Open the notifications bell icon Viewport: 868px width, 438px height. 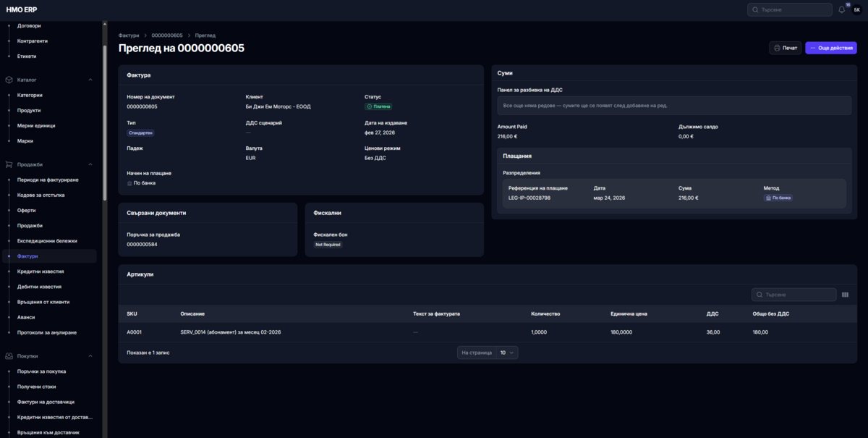(x=841, y=10)
